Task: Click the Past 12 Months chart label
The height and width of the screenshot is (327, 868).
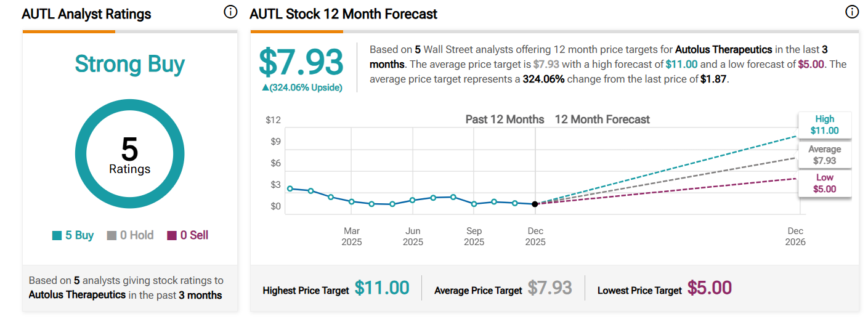Action: 505,119
